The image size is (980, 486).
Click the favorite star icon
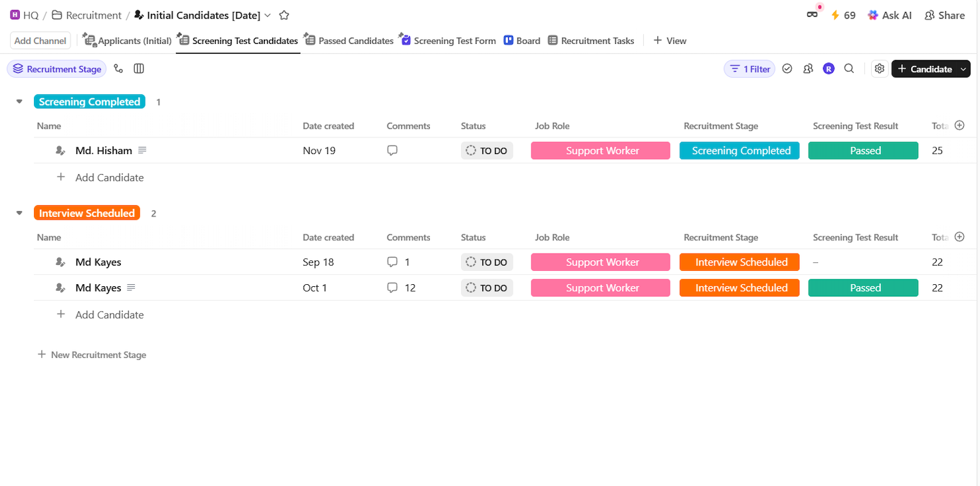(284, 15)
